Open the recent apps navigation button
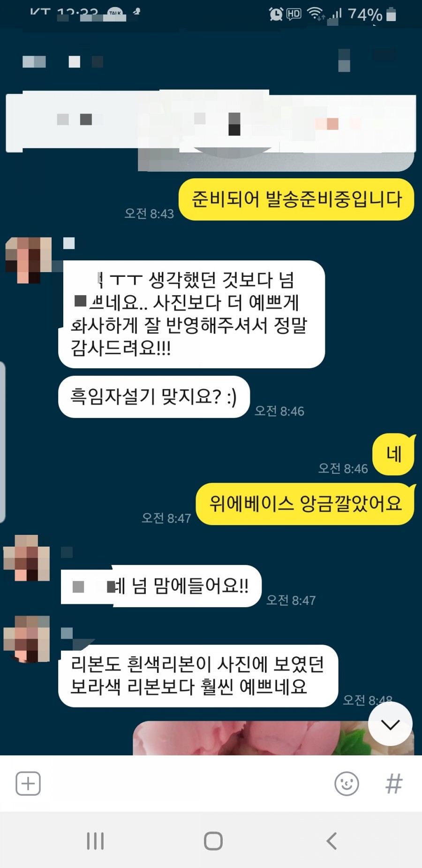 (x=95, y=841)
